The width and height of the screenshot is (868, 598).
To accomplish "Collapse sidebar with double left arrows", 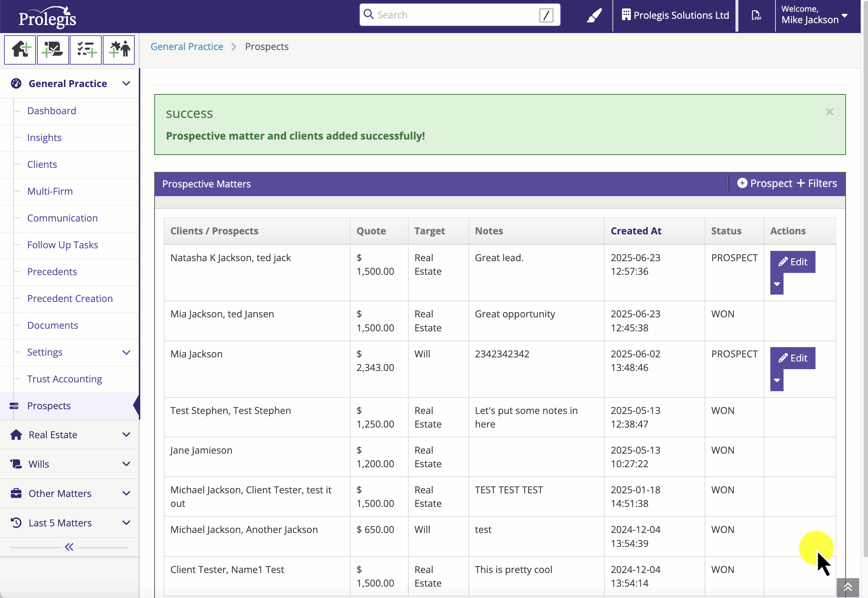I will point(69,547).
